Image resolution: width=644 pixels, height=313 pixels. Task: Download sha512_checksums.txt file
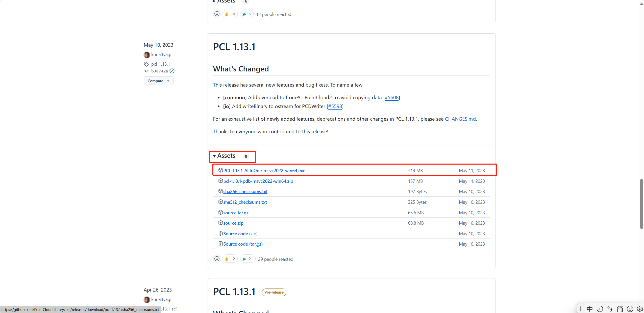pyautogui.click(x=245, y=202)
